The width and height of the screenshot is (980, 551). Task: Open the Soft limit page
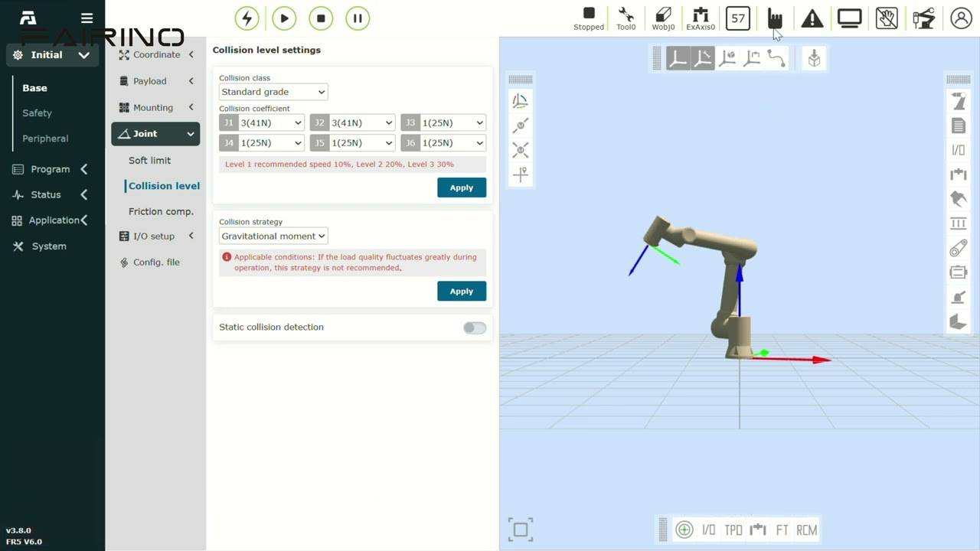149,161
